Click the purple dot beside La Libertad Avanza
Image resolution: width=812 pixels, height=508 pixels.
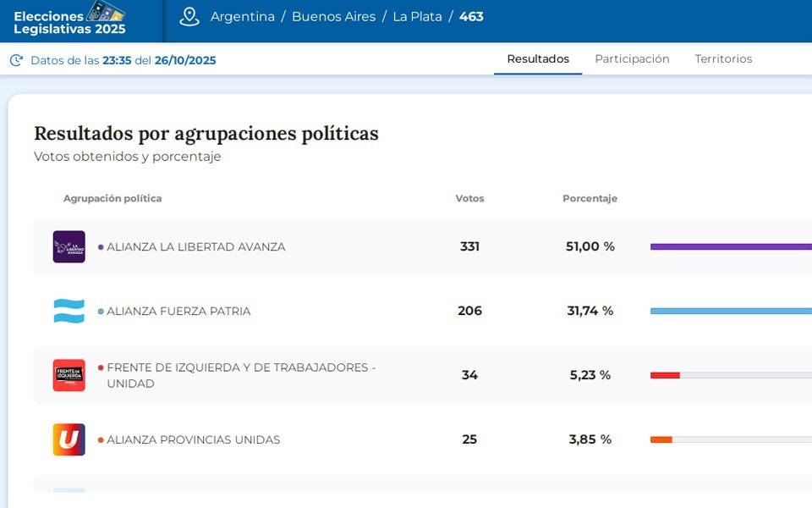tap(101, 247)
